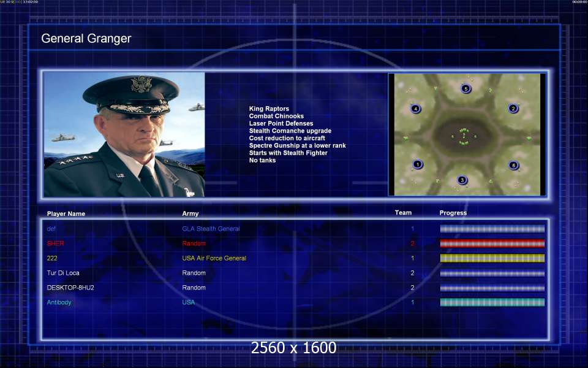This screenshot has height=368, width=588.
Task: Click the 'Laser Point Defenses' line
Action: (281, 123)
